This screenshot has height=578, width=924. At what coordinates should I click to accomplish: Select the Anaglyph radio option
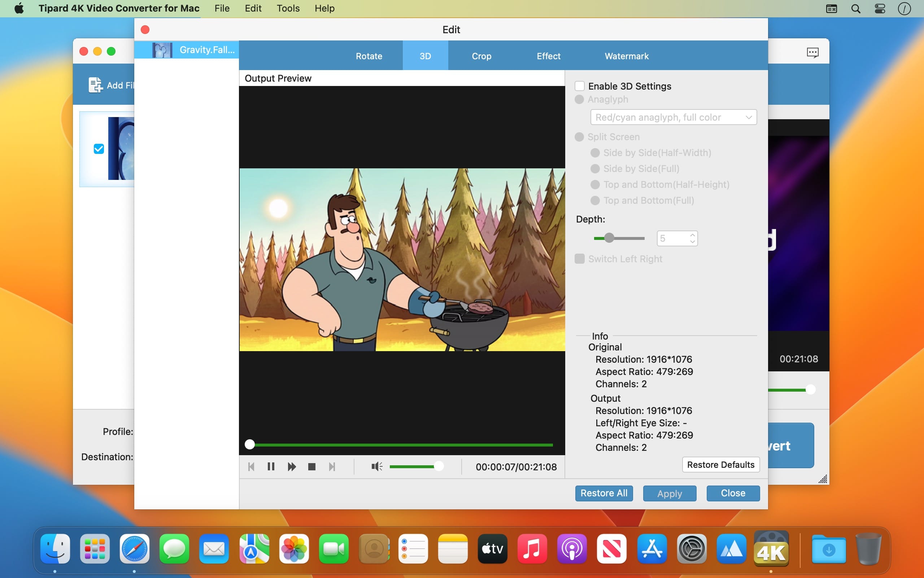pyautogui.click(x=579, y=99)
